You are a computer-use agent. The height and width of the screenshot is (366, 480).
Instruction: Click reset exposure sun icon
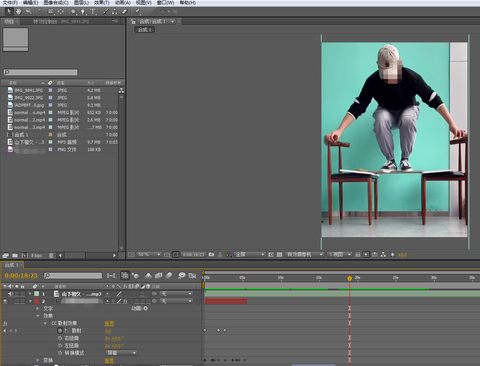[x=392, y=255]
